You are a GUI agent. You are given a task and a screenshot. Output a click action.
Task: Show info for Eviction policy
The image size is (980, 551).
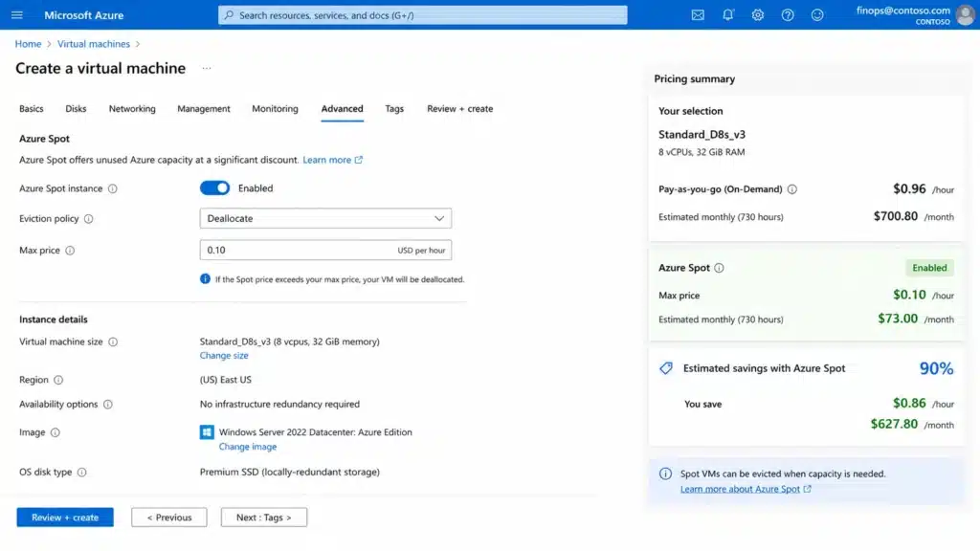(x=89, y=219)
